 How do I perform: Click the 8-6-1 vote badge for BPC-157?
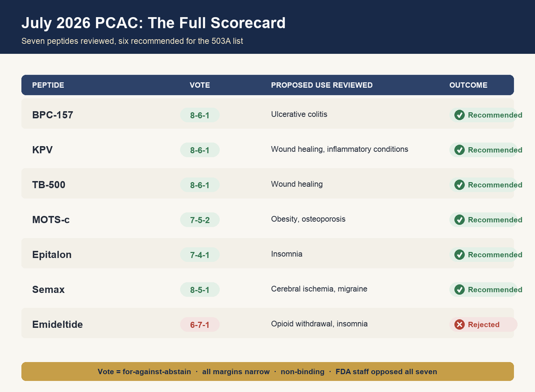click(x=200, y=115)
